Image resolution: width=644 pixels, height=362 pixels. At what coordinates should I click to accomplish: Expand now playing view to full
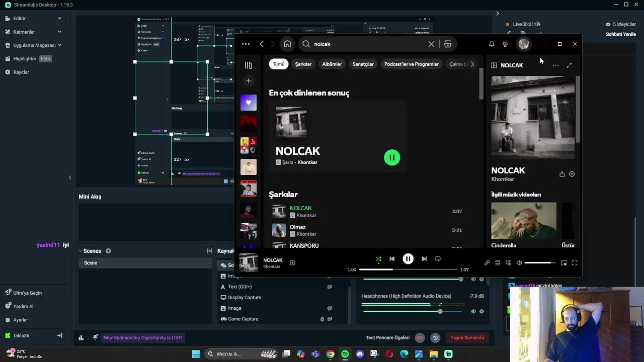[x=569, y=65]
